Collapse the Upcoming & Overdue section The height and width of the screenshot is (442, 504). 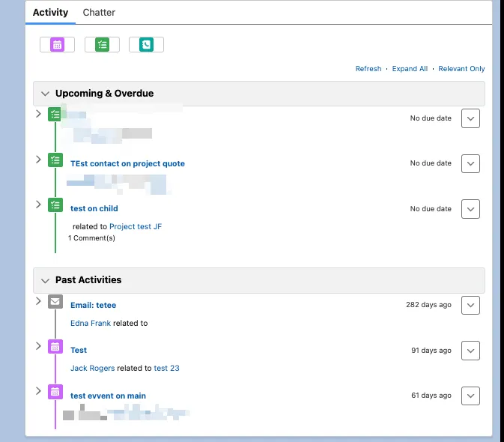(x=45, y=94)
